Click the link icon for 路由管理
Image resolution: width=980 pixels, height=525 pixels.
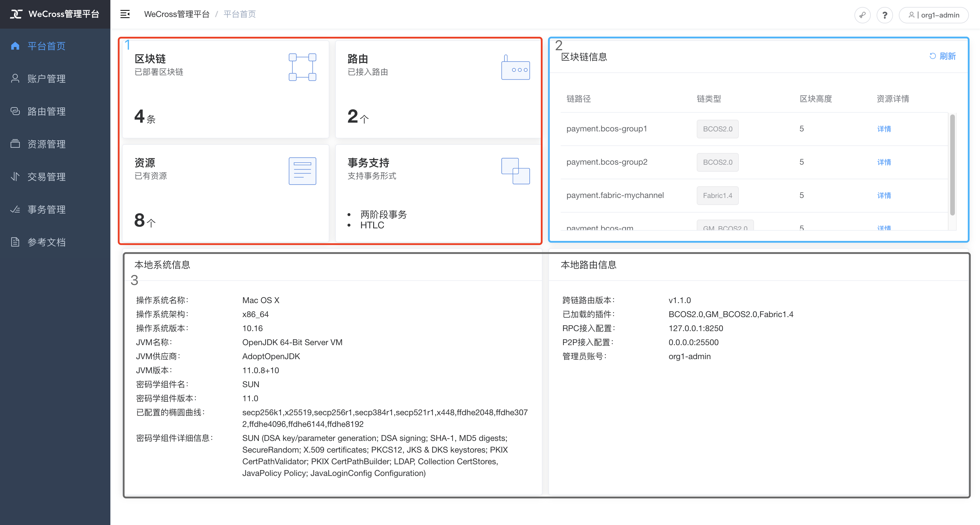tap(15, 112)
